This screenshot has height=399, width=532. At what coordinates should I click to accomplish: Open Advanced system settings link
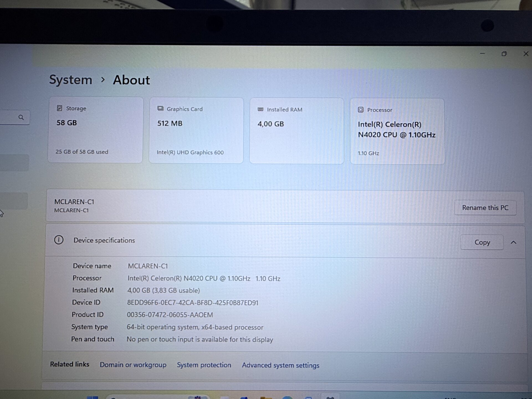click(x=280, y=365)
